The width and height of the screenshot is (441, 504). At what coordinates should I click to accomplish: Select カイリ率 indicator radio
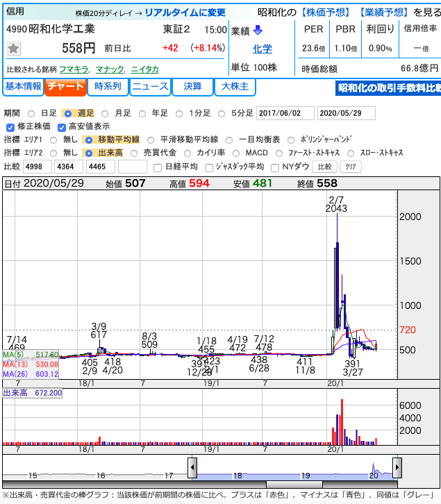tap(188, 153)
